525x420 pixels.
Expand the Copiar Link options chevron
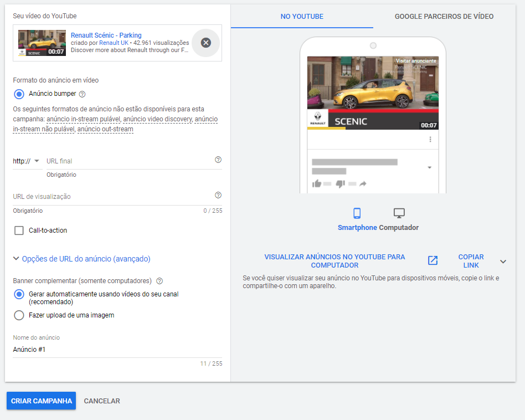[503, 262]
